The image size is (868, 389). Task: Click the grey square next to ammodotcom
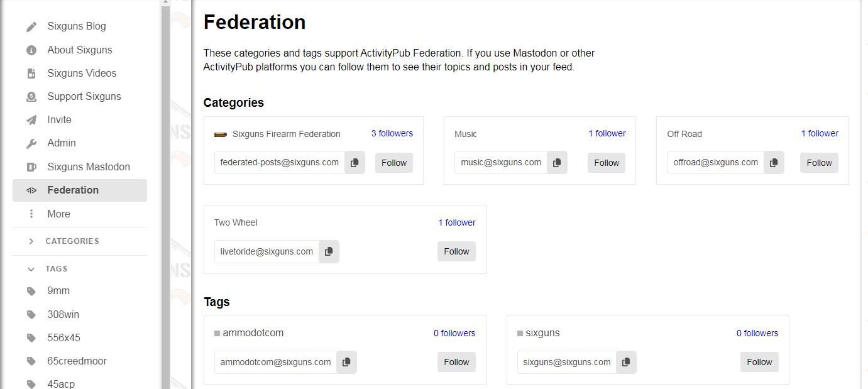point(217,333)
